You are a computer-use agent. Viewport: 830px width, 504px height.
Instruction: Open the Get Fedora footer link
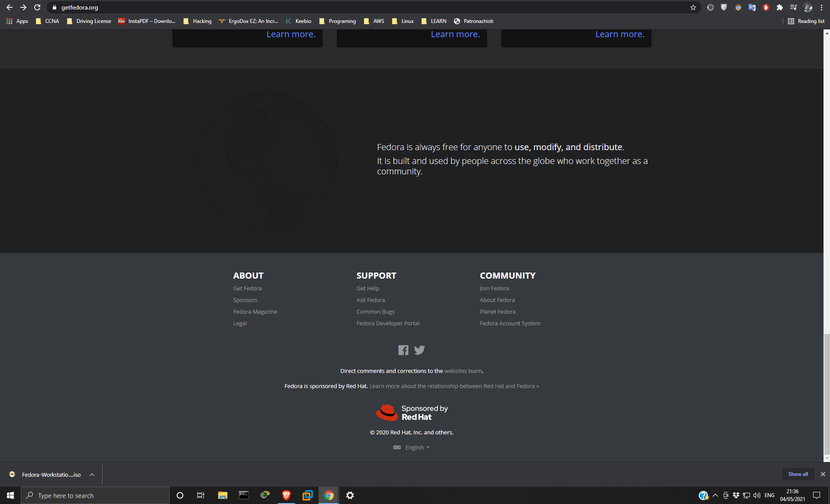click(x=248, y=288)
